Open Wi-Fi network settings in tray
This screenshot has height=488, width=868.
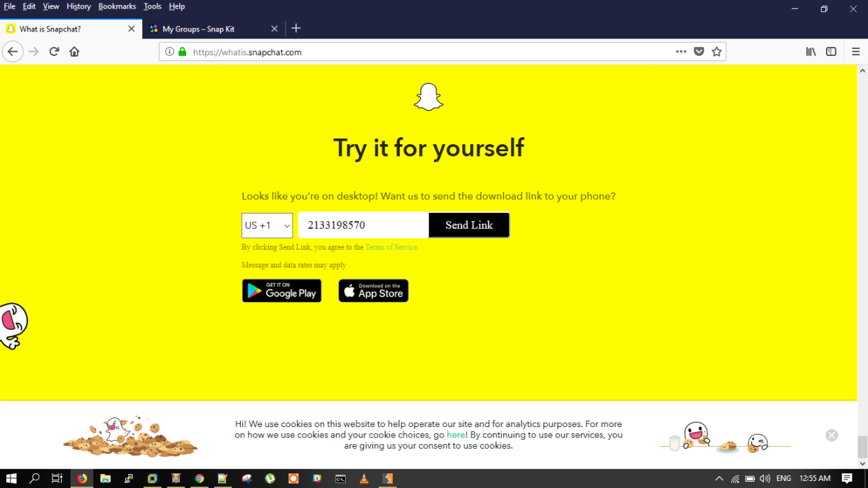(x=735, y=479)
